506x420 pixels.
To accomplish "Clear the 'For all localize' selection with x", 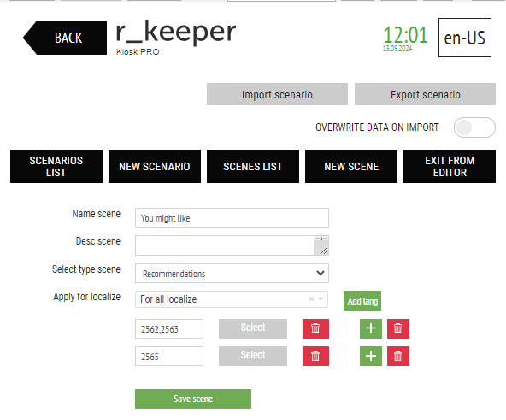I will 311,299.
